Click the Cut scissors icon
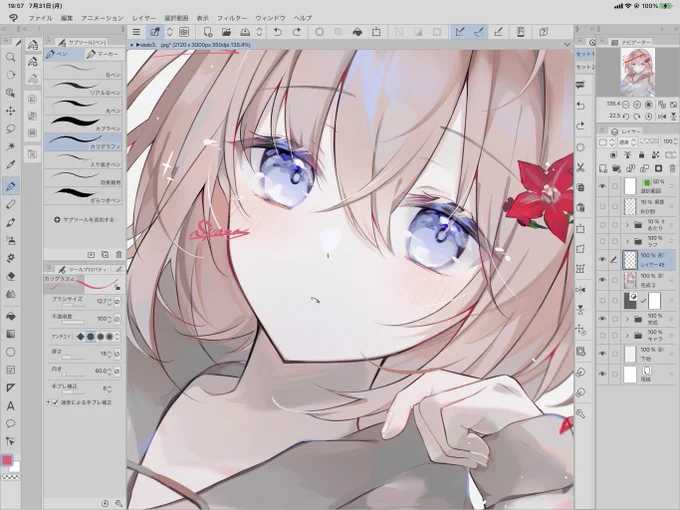This screenshot has height=510, width=680. (x=581, y=168)
